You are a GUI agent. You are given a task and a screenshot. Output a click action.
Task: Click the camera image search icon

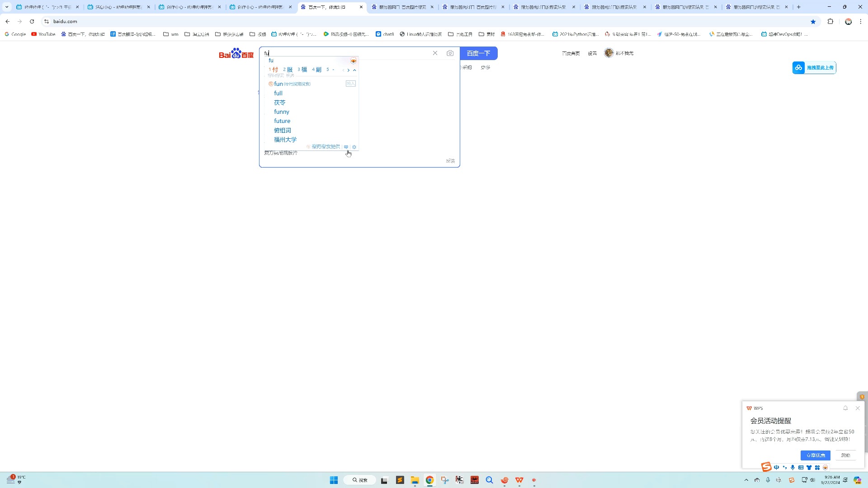450,53
